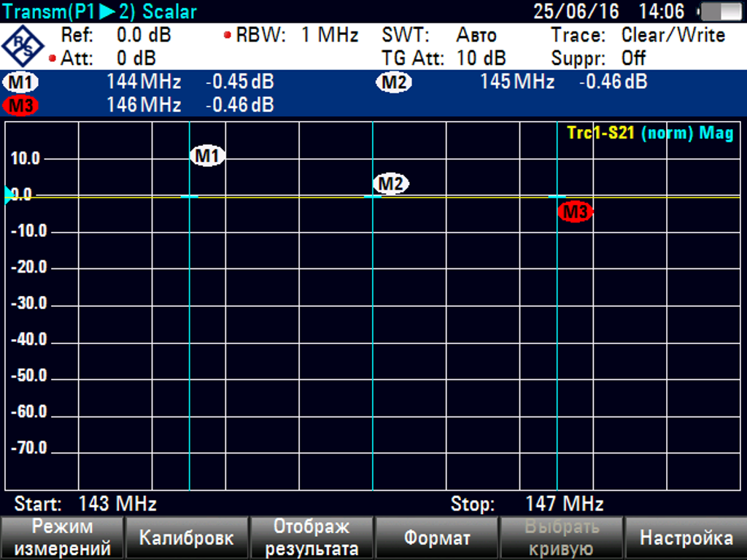Select the M1 marker label on graph
Screen dimensions: 747x560
[x=208, y=155]
